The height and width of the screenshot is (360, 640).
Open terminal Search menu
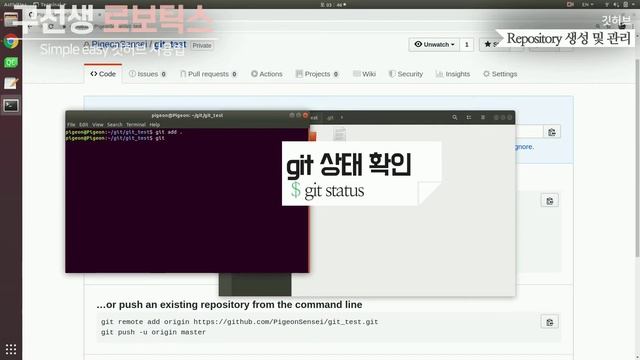pos(115,124)
